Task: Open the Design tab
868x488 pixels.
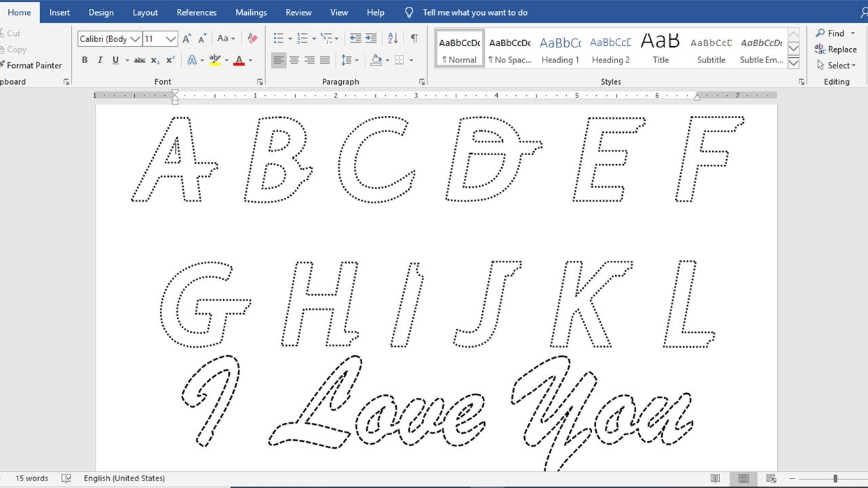Action: pos(101,12)
